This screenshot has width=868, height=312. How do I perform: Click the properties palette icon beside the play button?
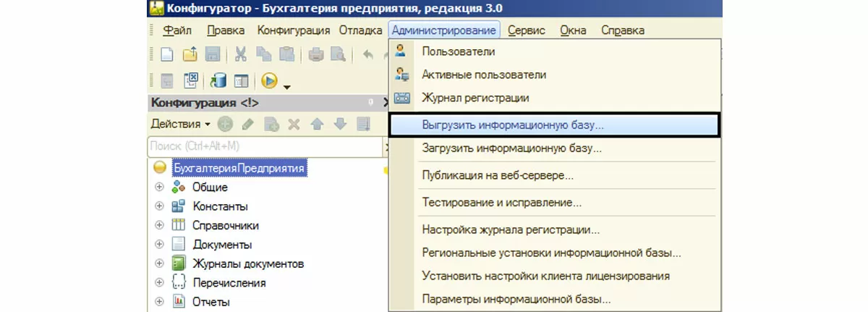click(x=240, y=81)
